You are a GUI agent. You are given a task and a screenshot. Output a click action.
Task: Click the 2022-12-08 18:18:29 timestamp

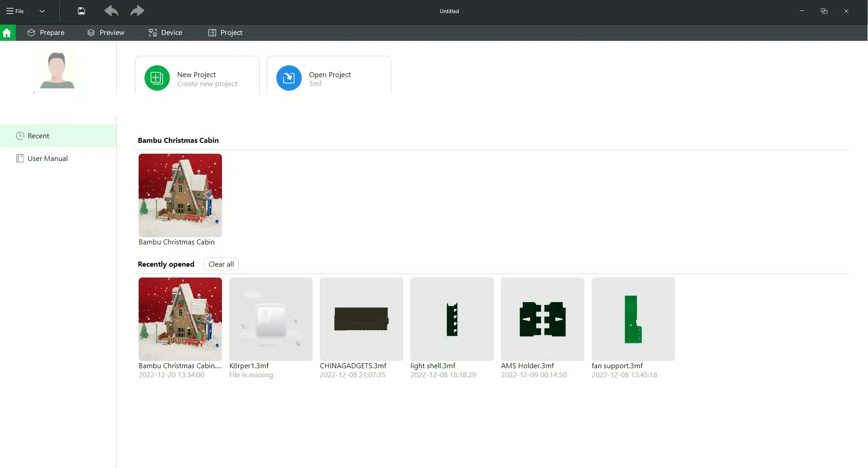443,375
